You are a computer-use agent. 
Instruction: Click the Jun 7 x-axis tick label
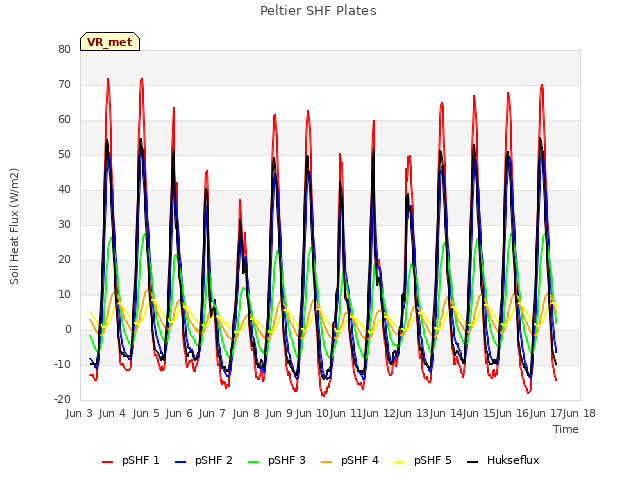(212, 413)
